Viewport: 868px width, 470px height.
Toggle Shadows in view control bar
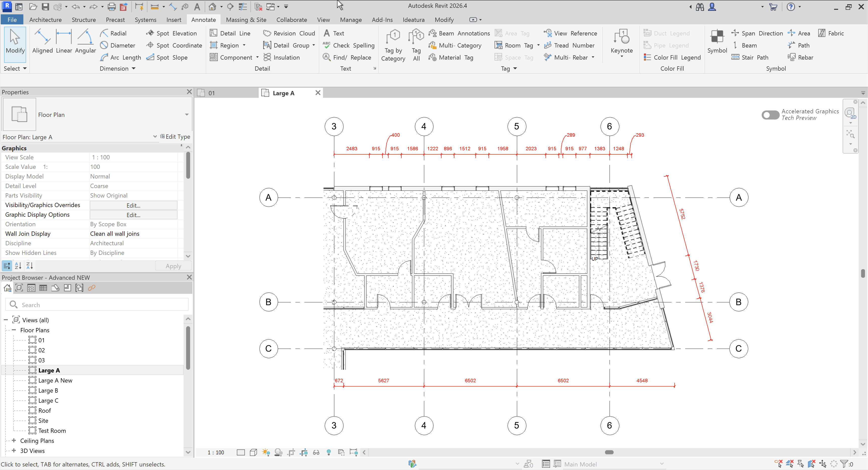point(278,452)
